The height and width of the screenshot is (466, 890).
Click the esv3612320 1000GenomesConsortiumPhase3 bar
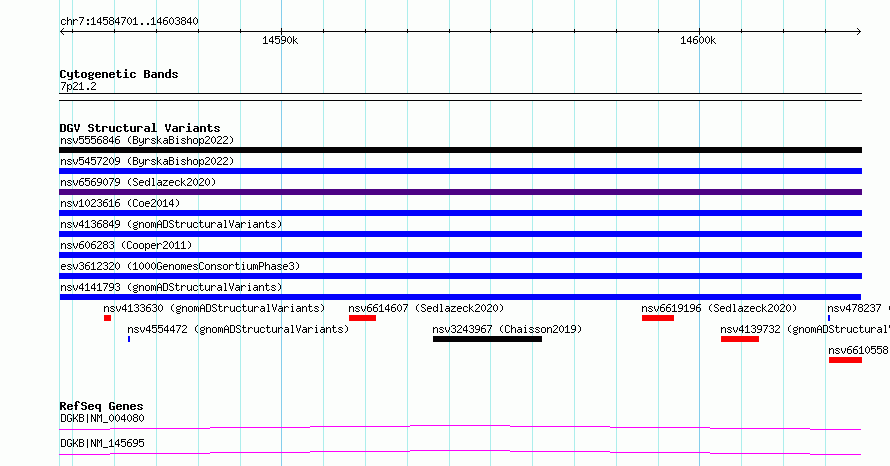point(460,276)
